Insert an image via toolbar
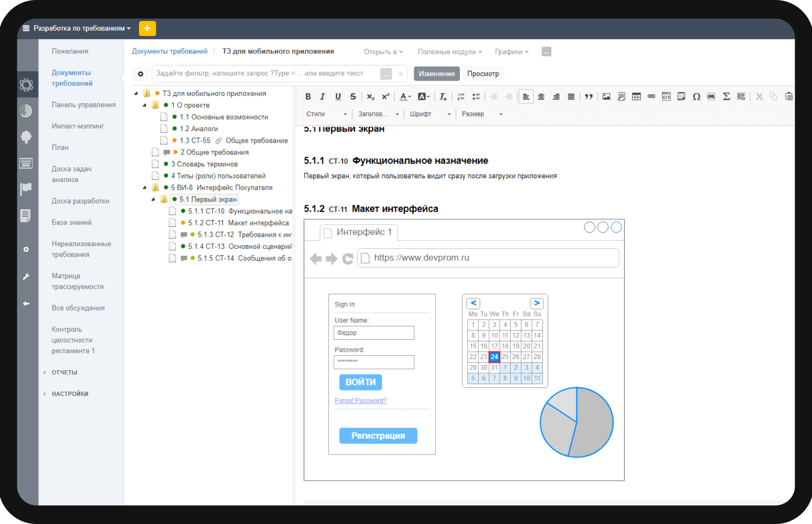Viewport: 812px width, 524px height. pyautogui.click(x=606, y=96)
